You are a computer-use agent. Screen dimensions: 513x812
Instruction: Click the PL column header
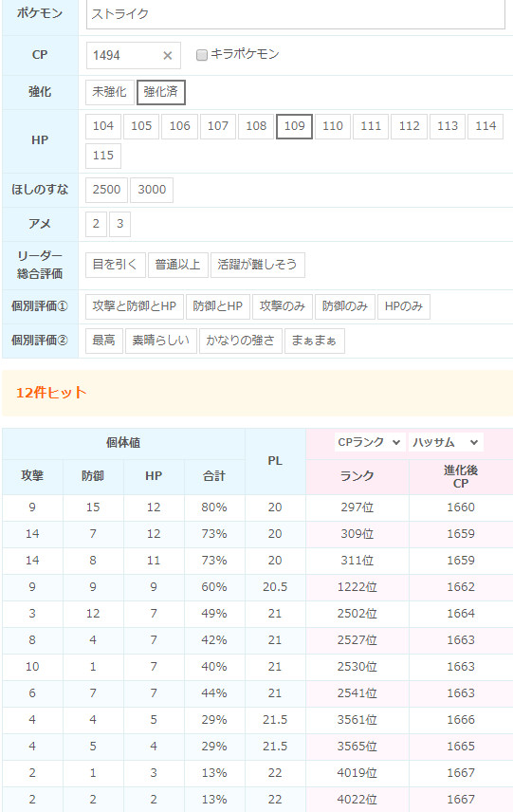point(275,461)
